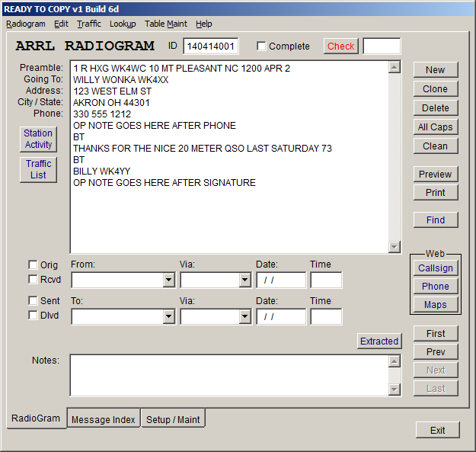Viewport: 476px width, 452px height.
Task: Go to the Prev radiogram
Action: pos(436,351)
